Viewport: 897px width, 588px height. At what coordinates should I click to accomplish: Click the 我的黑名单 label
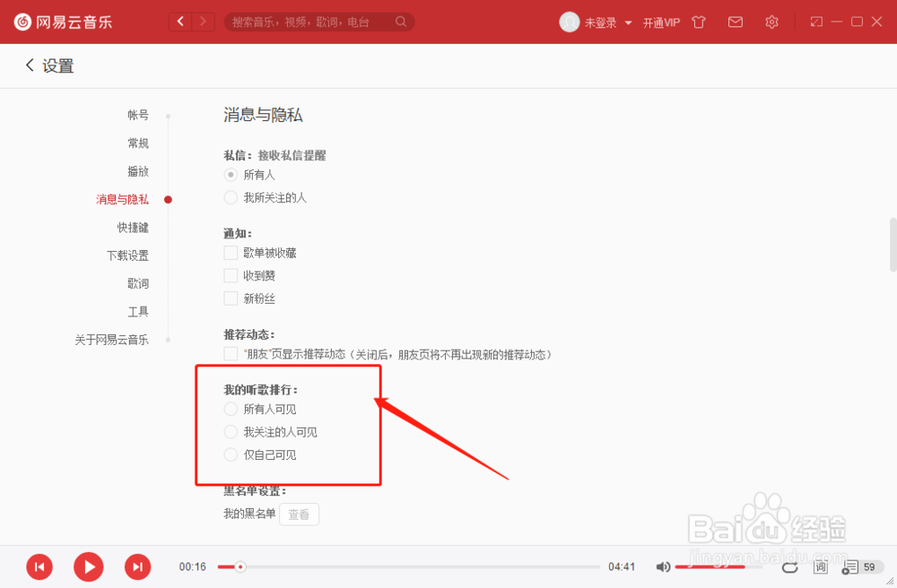(x=249, y=514)
